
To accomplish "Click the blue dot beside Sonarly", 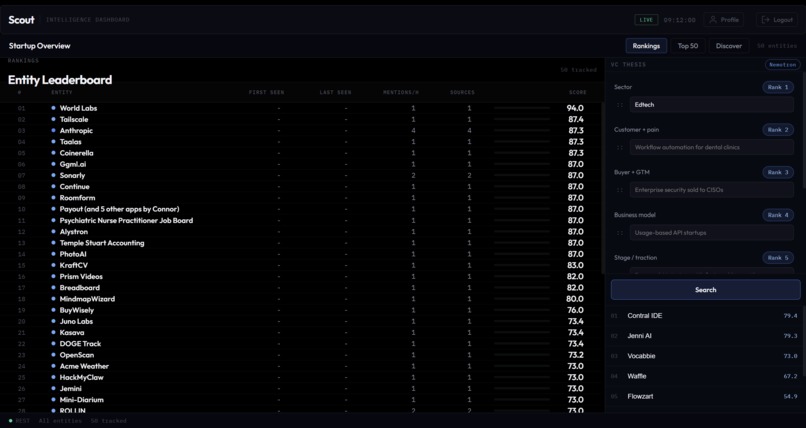I will [x=53, y=175].
